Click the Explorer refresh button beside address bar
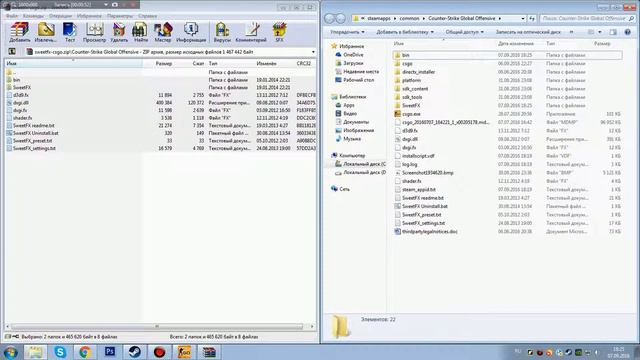 tap(532, 18)
